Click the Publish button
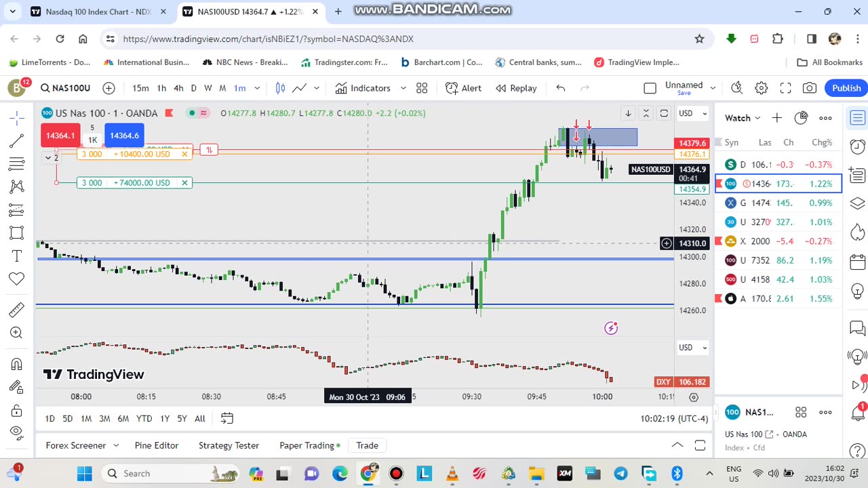The height and width of the screenshot is (488, 868). click(x=846, y=88)
